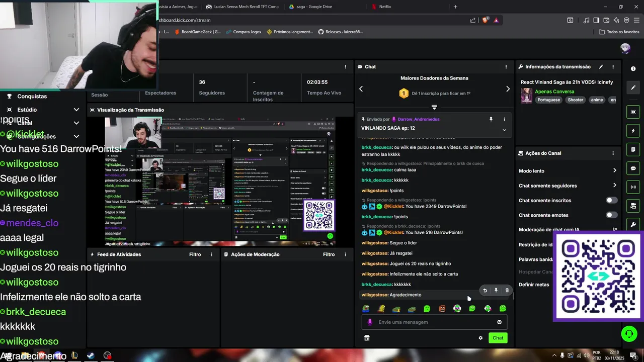The image size is (644, 362).
Task: Click the stream preview thumbnail
Action: 220,182
